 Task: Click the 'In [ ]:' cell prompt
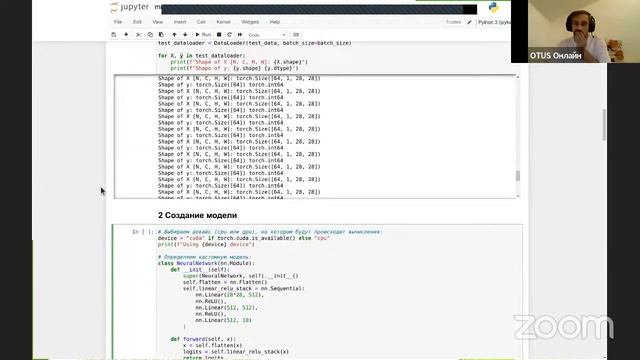click(143, 232)
